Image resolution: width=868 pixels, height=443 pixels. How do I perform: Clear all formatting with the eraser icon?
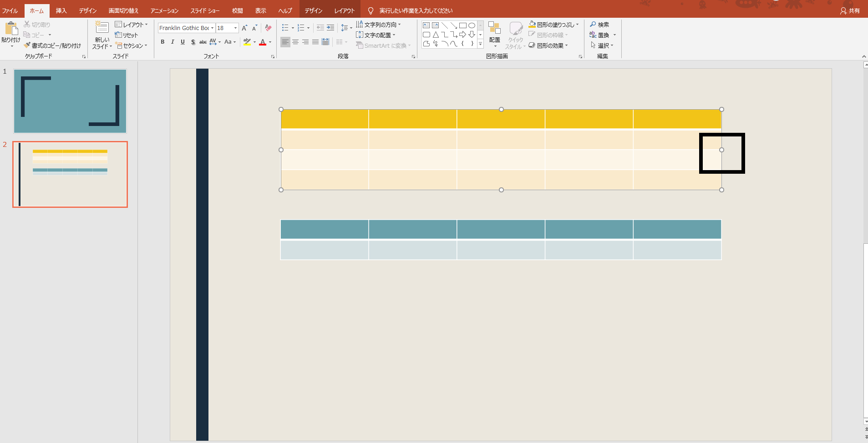(x=268, y=28)
